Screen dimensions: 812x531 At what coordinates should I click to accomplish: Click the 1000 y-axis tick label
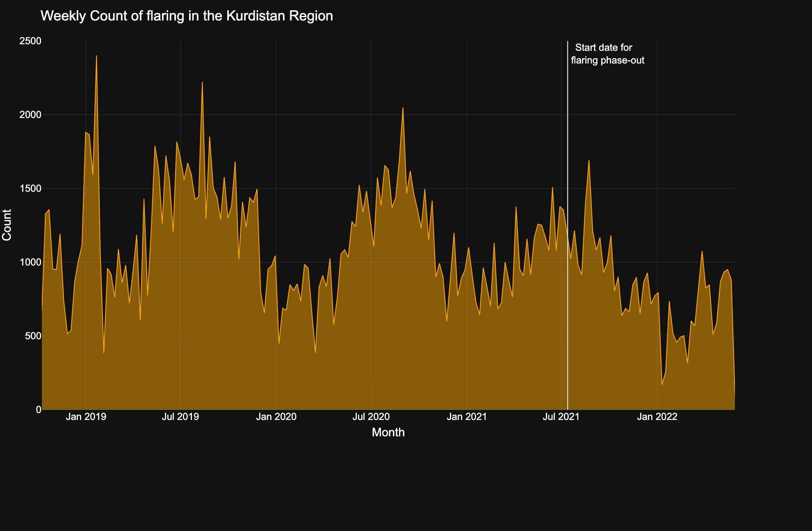click(30, 262)
